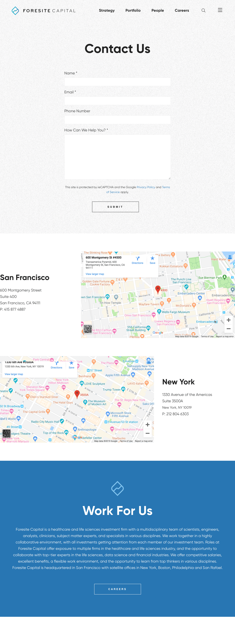Go to the Portfolio page
The width and height of the screenshot is (235, 644).
[133, 11]
